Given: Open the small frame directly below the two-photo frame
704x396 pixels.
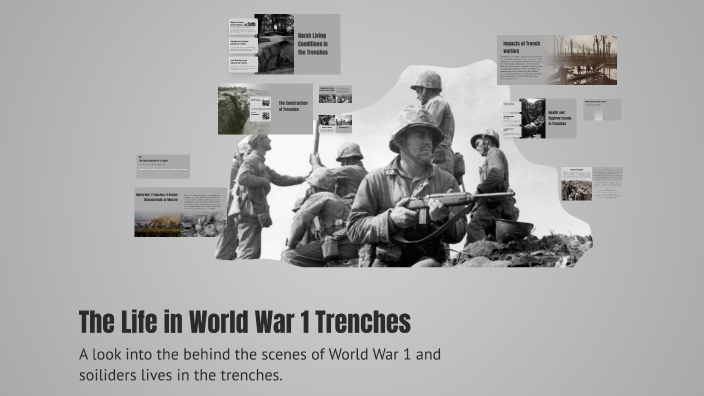Looking at the screenshot, I should (x=335, y=123).
